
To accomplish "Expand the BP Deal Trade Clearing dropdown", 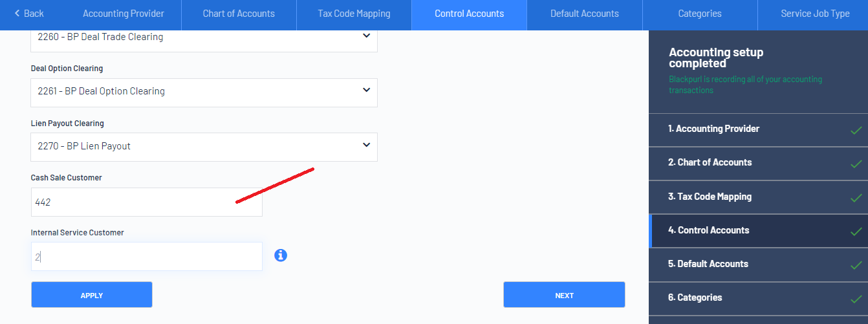I will pyautogui.click(x=204, y=39).
